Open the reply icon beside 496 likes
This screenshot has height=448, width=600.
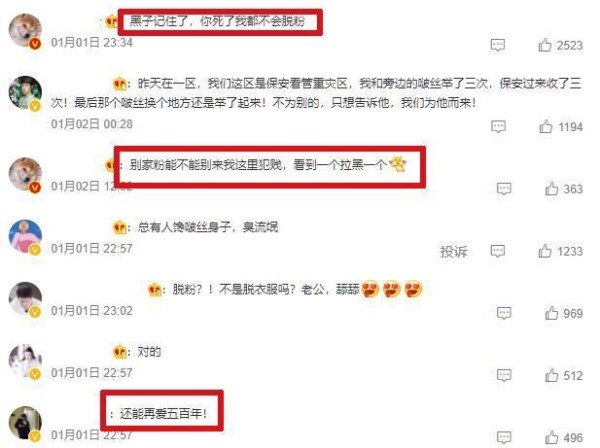coord(504,437)
